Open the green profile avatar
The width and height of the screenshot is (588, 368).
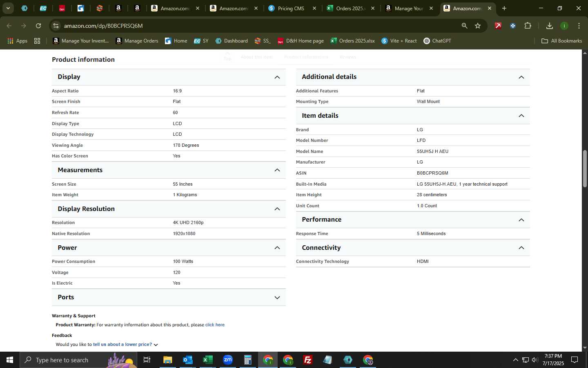564,26
